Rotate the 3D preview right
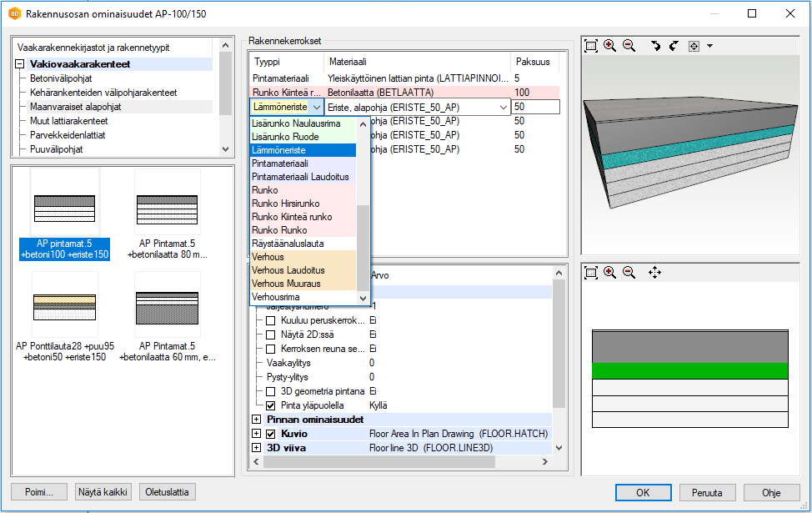 coord(674,46)
